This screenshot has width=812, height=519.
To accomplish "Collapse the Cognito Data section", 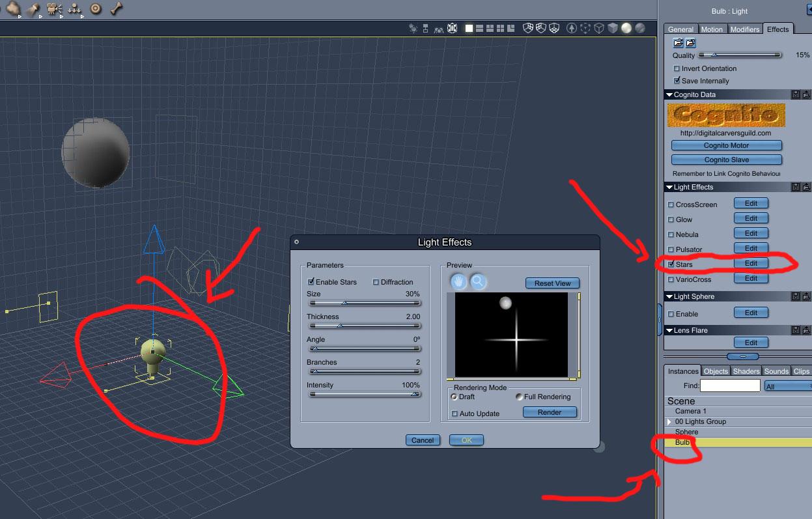I will tap(669, 94).
